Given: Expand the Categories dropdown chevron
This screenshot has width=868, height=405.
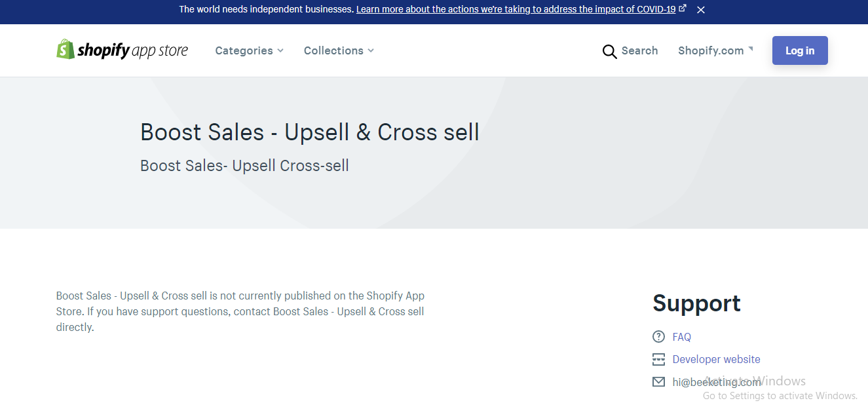Looking at the screenshot, I should pyautogui.click(x=280, y=50).
